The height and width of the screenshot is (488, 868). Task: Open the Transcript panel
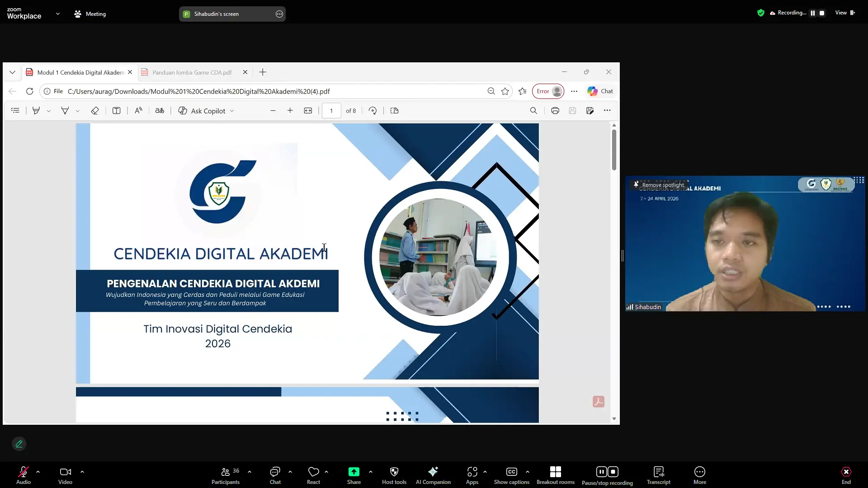(658, 475)
